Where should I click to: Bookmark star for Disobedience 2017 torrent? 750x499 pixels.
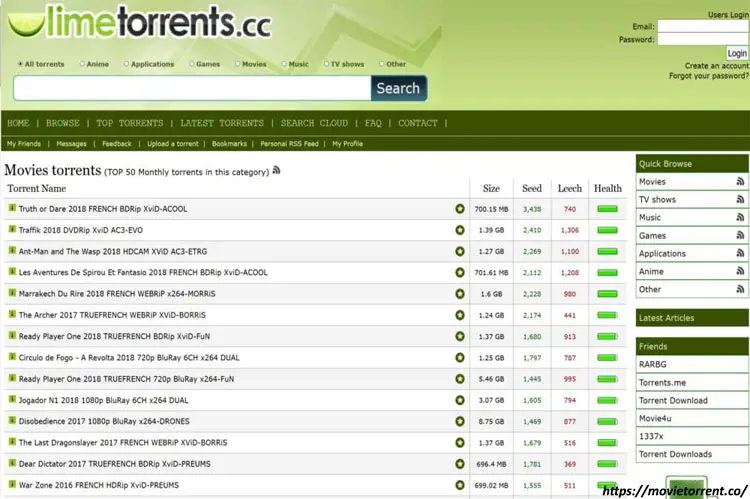click(460, 421)
